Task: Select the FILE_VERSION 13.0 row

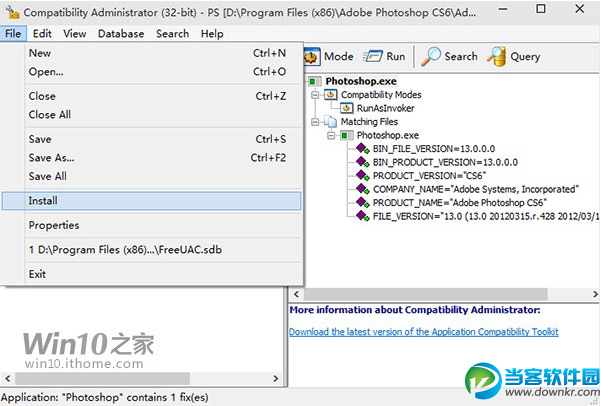Action: pos(486,216)
